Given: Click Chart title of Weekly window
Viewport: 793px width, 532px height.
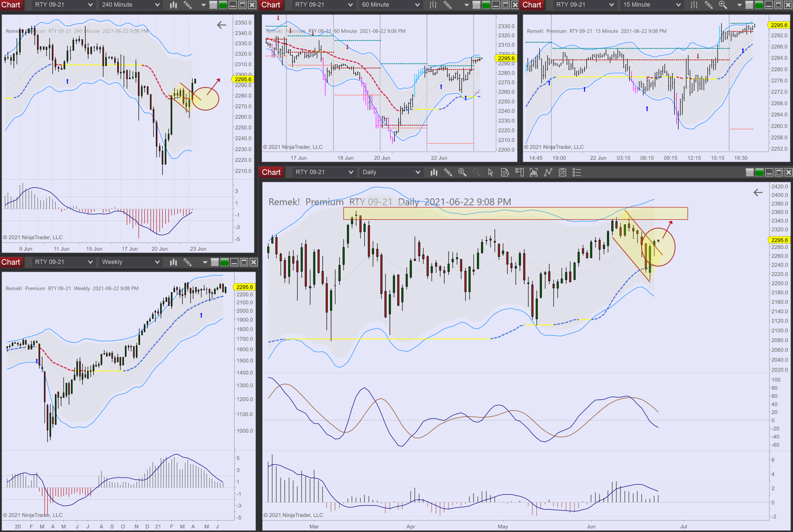Looking at the screenshot, I should [x=11, y=262].
